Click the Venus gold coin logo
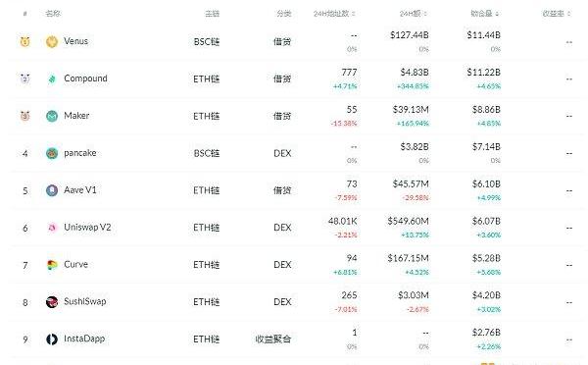The width and height of the screenshot is (588, 365). tap(52, 41)
